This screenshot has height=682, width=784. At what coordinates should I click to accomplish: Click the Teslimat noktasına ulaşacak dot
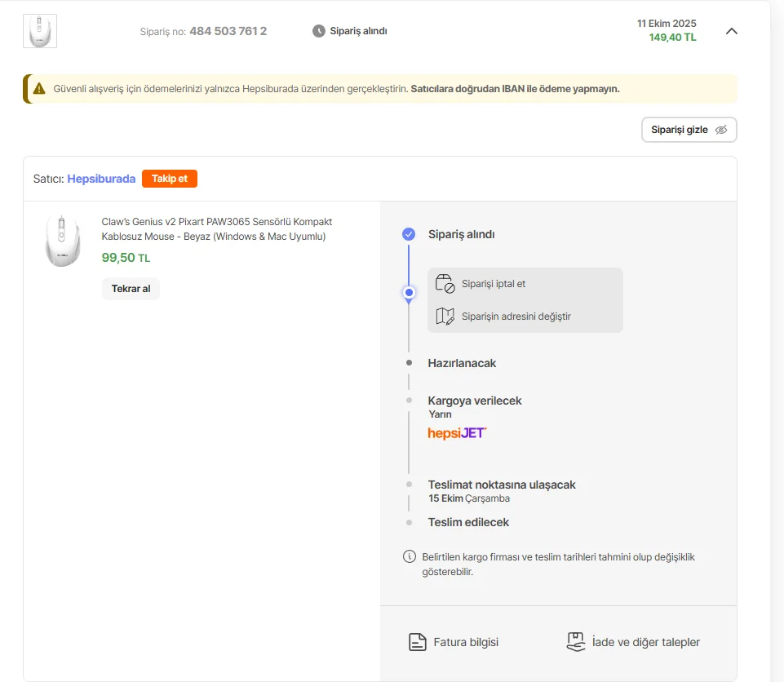click(409, 484)
